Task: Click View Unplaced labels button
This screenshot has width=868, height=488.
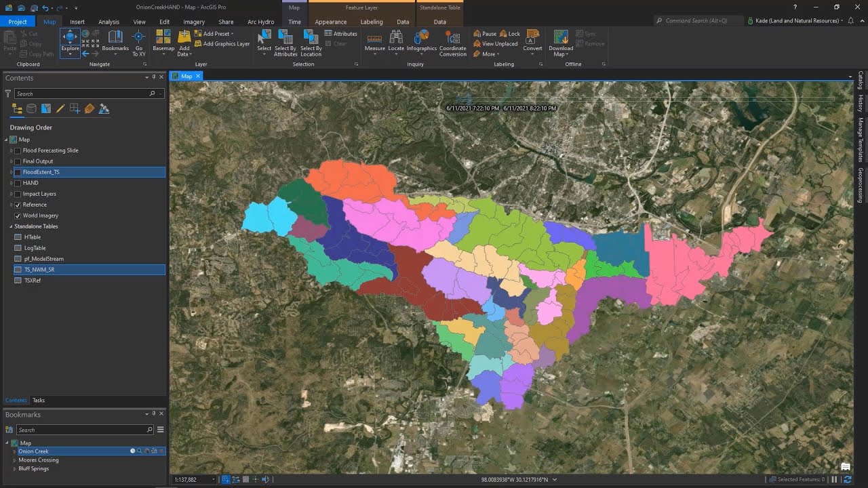Action: (495, 43)
